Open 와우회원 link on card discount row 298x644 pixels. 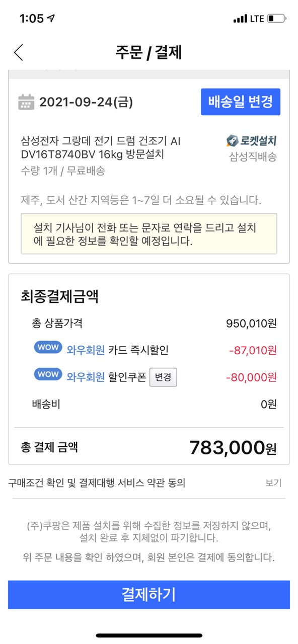[x=86, y=350]
